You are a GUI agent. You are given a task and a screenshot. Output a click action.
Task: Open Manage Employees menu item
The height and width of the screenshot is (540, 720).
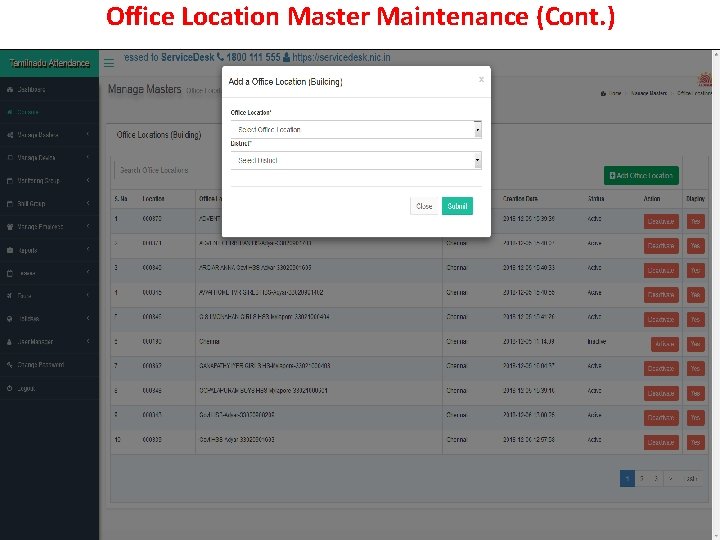[x=40, y=227]
